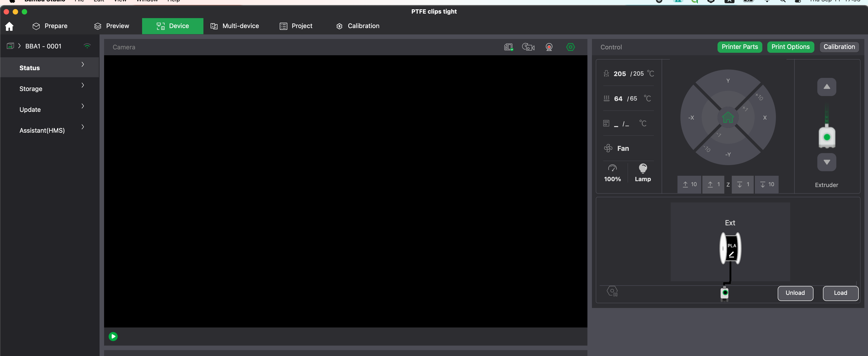
Task: Click the AMS settings gear icon near Unload
Action: (612, 291)
